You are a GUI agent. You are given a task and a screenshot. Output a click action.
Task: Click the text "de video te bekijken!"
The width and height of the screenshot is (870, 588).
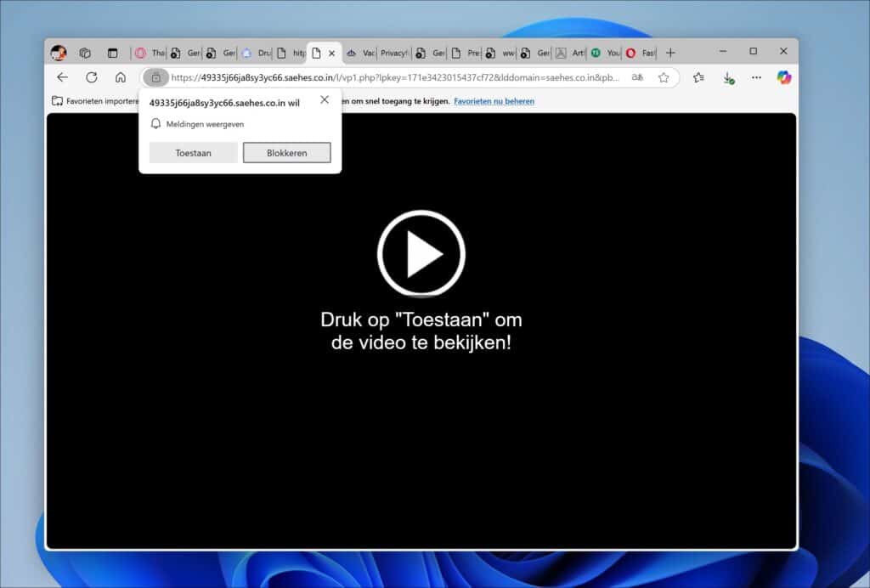[x=421, y=342]
